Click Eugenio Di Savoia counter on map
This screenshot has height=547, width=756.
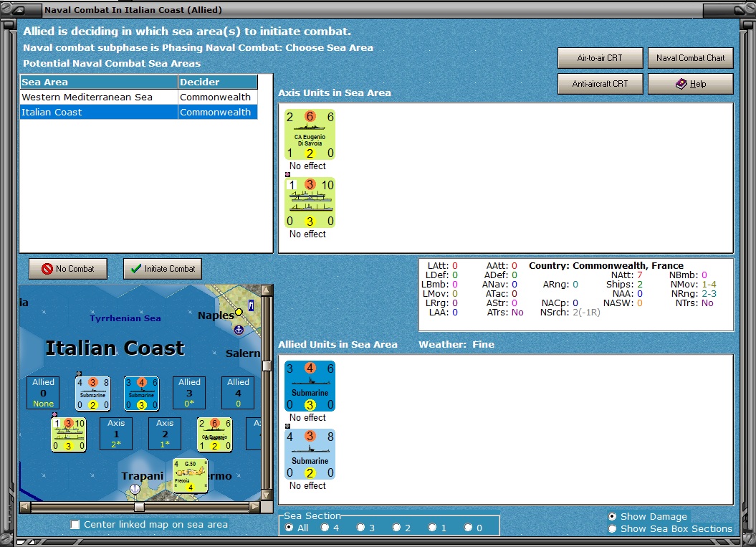click(214, 434)
